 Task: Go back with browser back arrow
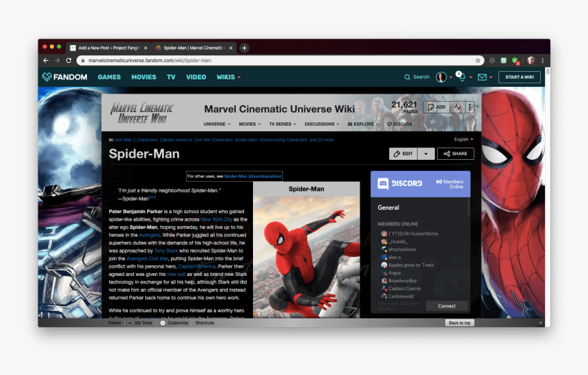46,60
